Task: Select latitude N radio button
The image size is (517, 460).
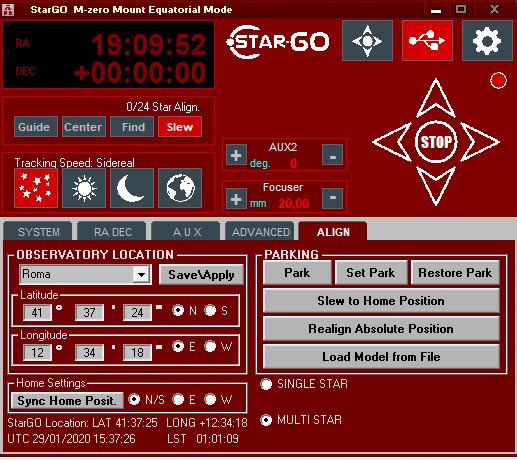Action: pyautogui.click(x=178, y=311)
